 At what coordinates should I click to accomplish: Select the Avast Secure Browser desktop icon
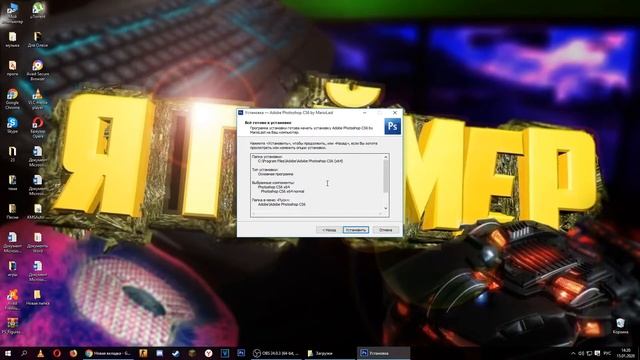tap(38, 70)
